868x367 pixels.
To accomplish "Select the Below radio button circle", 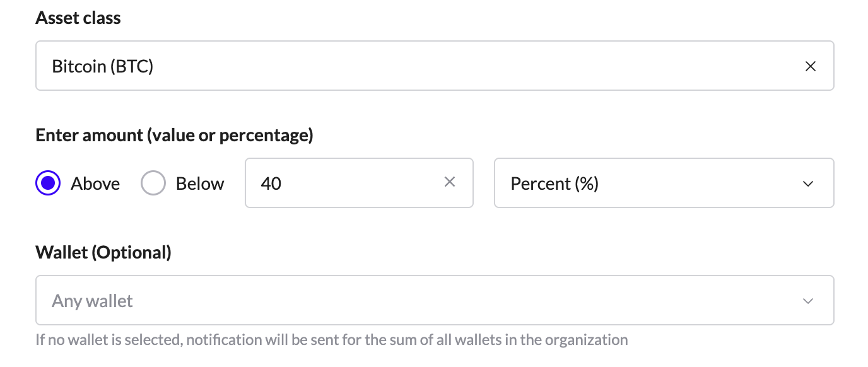I will click(x=153, y=183).
